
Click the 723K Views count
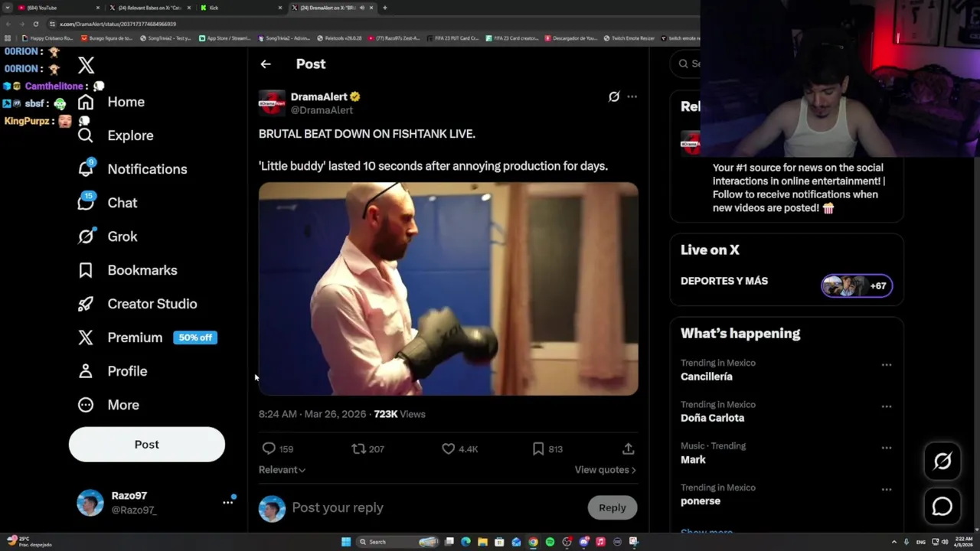(400, 414)
